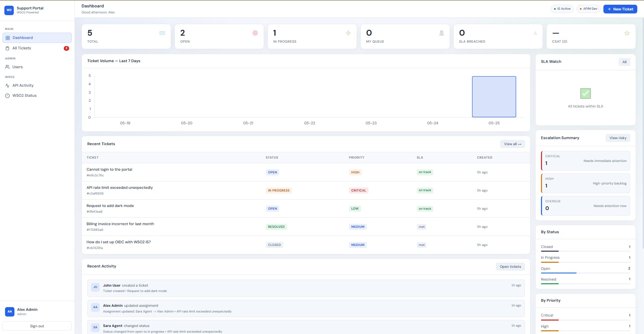Click View risky in Escalation Summary
This screenshot has height=334, width=644.
tap(618, 138)
